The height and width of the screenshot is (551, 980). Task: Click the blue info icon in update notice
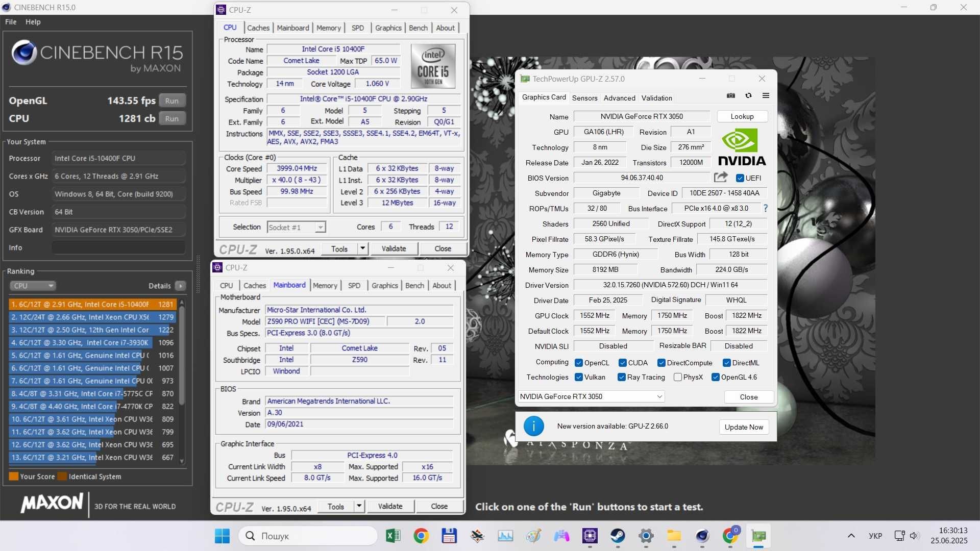point(534,426)
